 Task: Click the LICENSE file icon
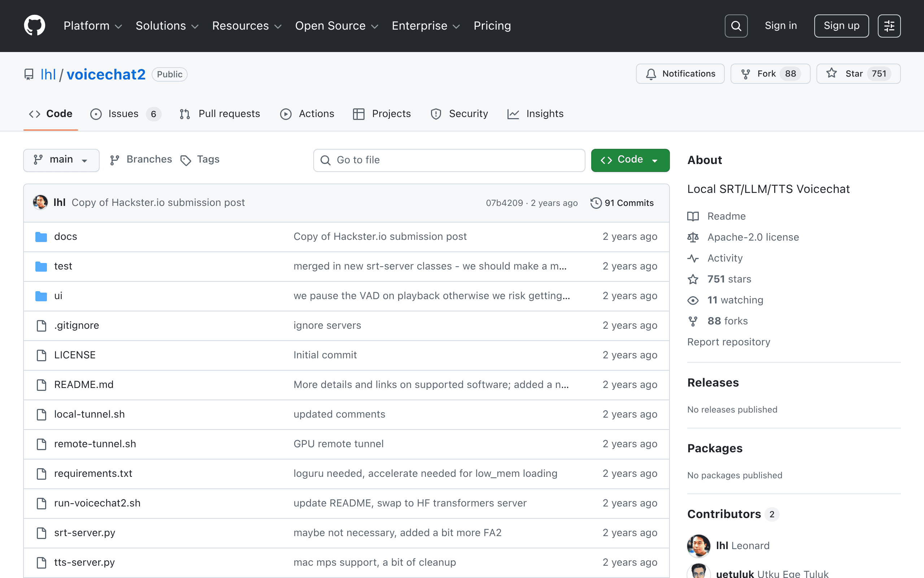click(41, 355)
